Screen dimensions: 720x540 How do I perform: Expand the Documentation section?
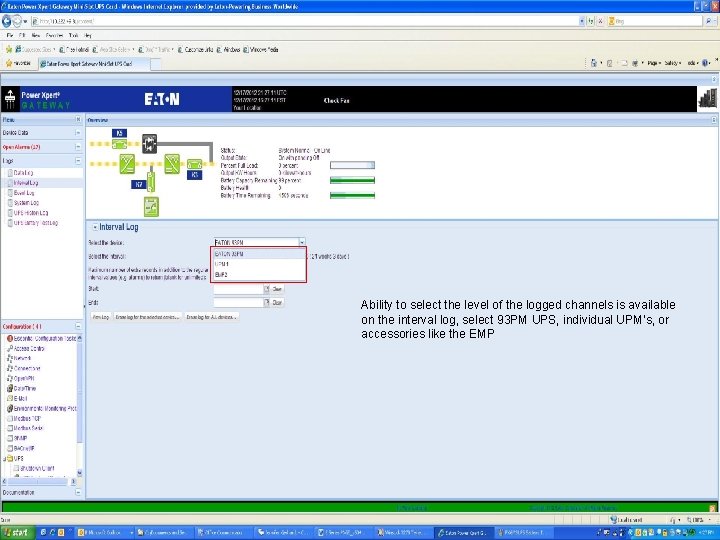[x=78, y=492]
